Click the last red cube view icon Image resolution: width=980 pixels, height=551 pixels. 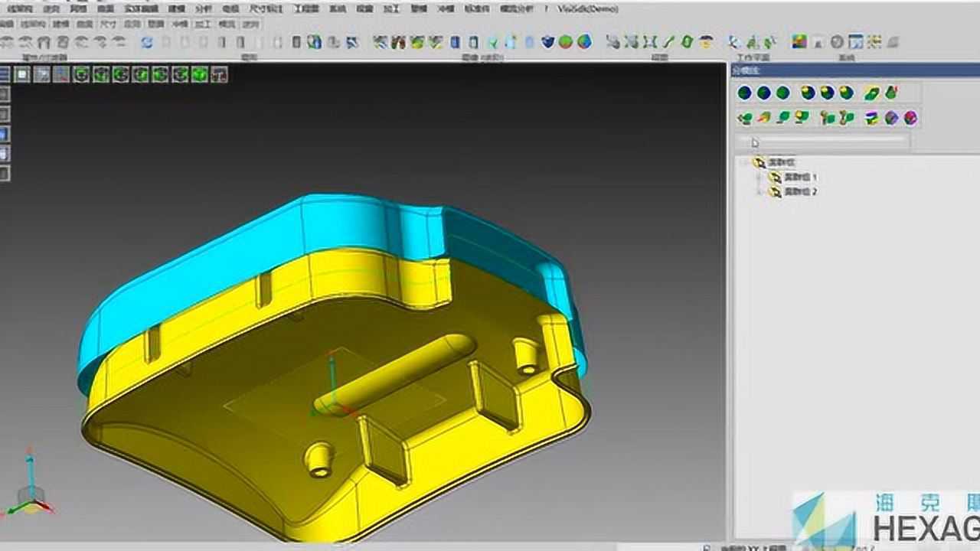(219, 74)
